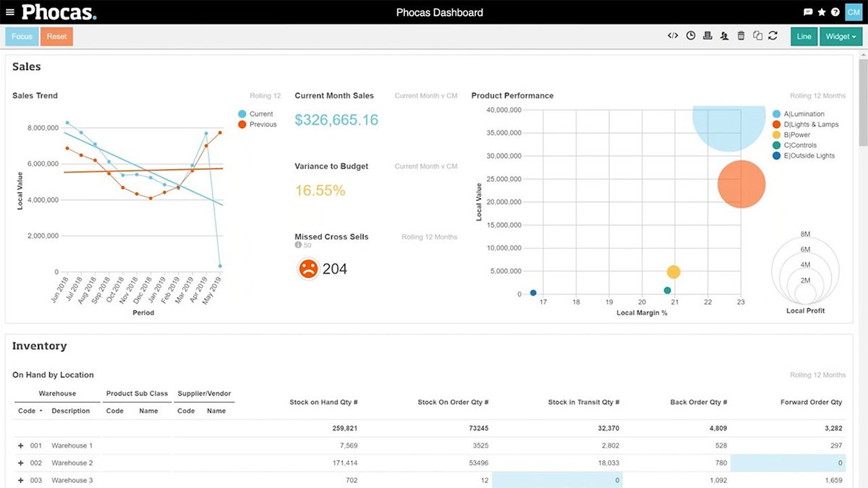Delete the dashboard using the trash icon
The width and height of the screenshot is (868, 488).
pyautogui.click(x=741, y=35)
